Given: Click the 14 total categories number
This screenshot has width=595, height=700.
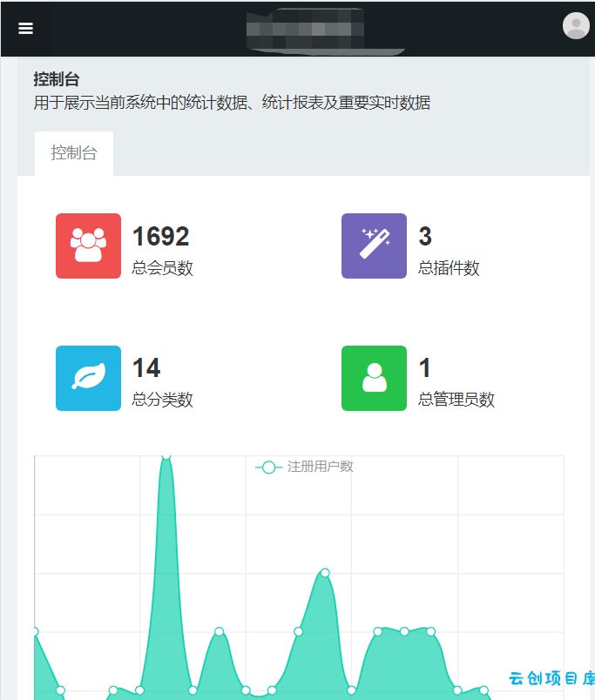Looking at the screenshot, I should tap(146, 368).
